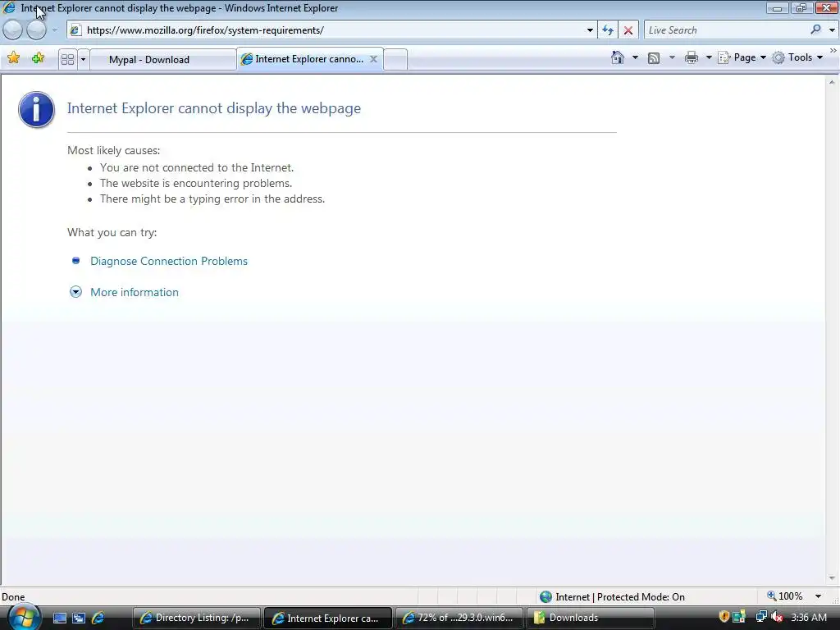
Task: Close the Internet Explorer cannot display tab
Action: pos(373,59)
